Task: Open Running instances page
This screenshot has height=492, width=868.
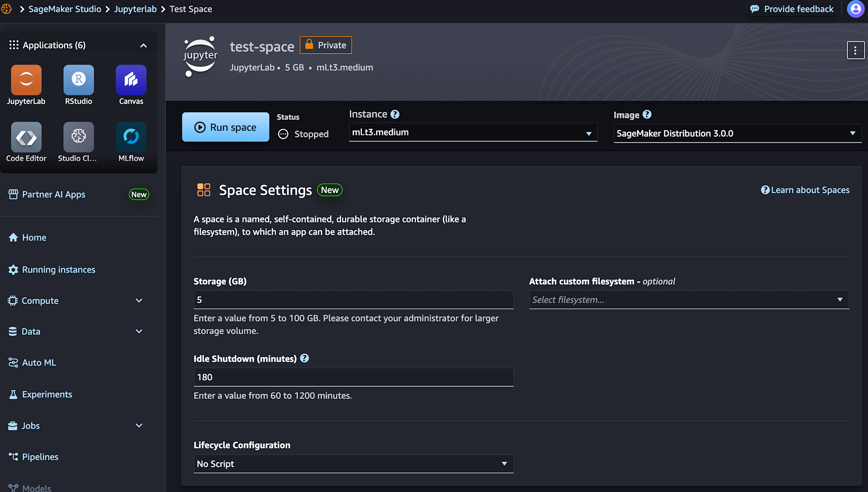Action: [x=59, y=269]
